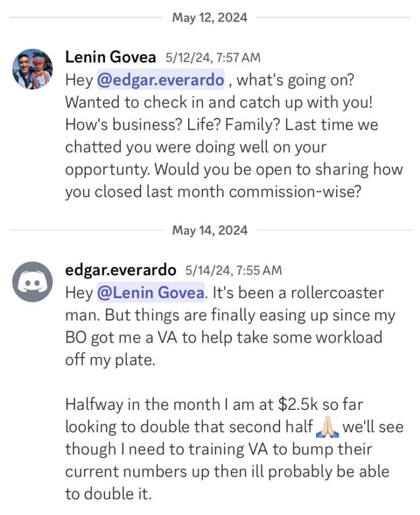
Task: Click the praying hands emoji
Action: pyautogui.click(x=327, y=427)
